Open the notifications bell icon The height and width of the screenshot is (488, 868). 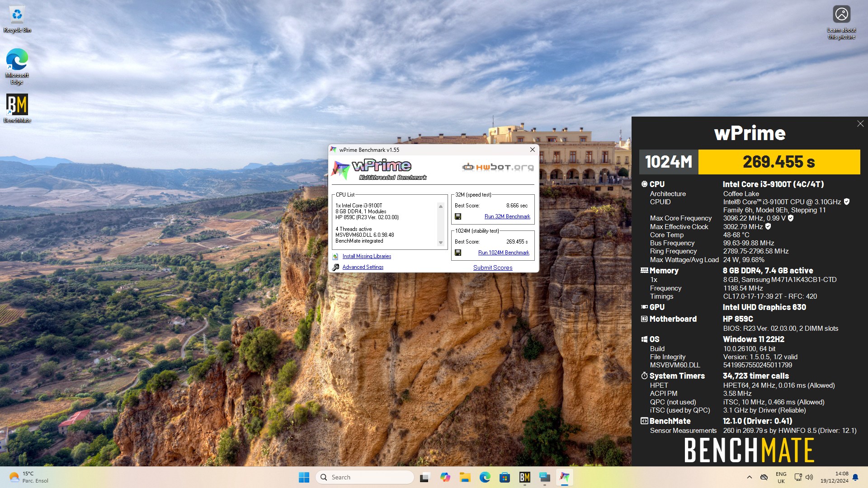tap(855, 477)
